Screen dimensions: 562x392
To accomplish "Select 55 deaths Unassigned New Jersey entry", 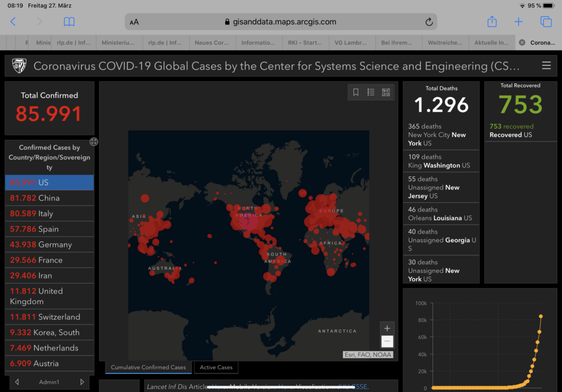I will 441,188.
